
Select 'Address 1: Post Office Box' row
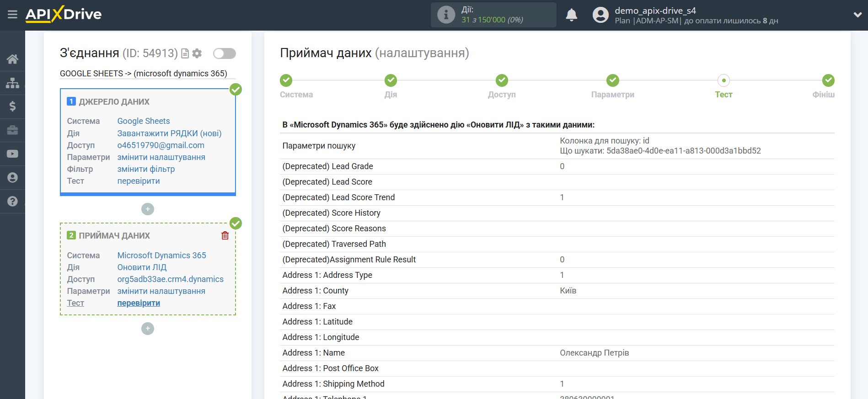point(557,368)
